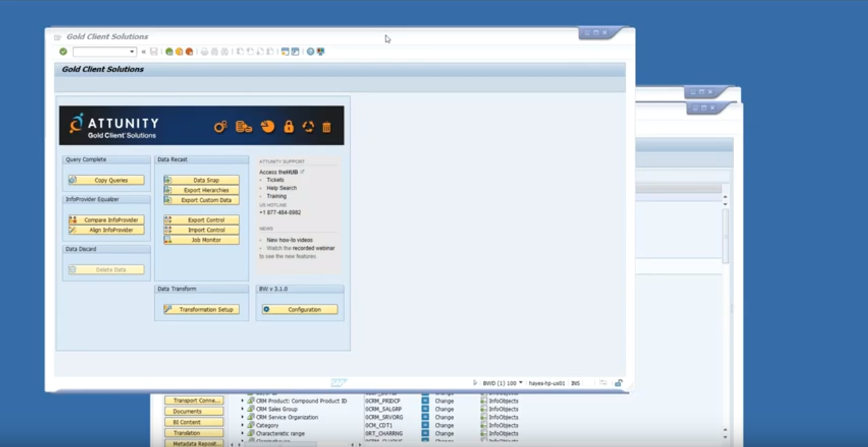Open Transformation Setup
The width and height of the screenshot is (868, 447).
(x=201, y=309)
